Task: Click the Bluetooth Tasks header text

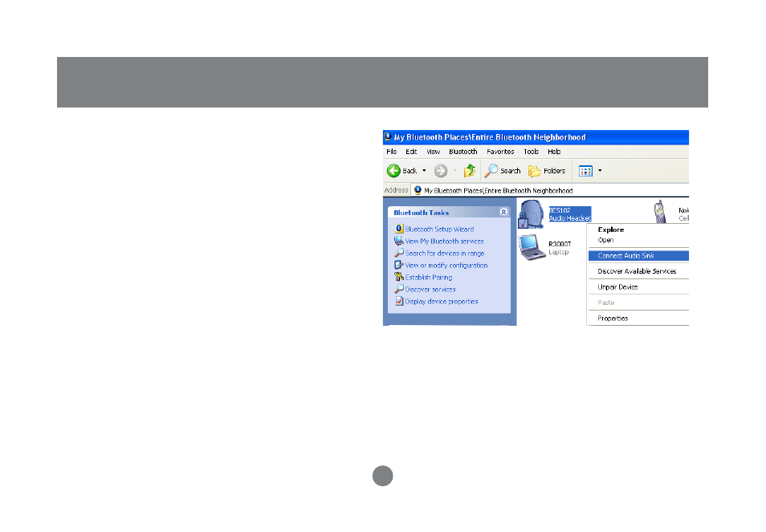Action: [x=421, y=213]
